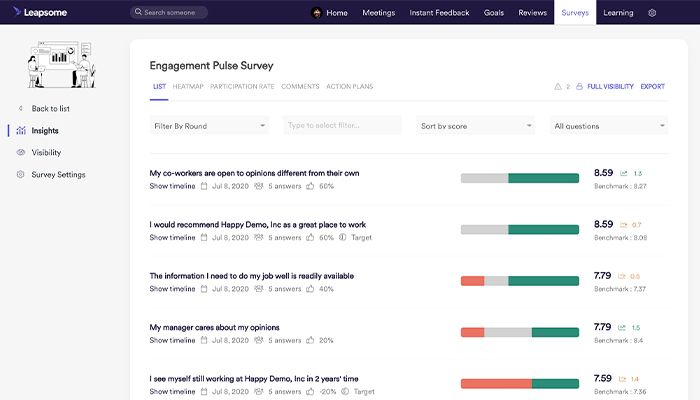Screen dimensions: 700x400
Task: Click the trend icon beside the 7.59 score
Action: tap(623, 379)
